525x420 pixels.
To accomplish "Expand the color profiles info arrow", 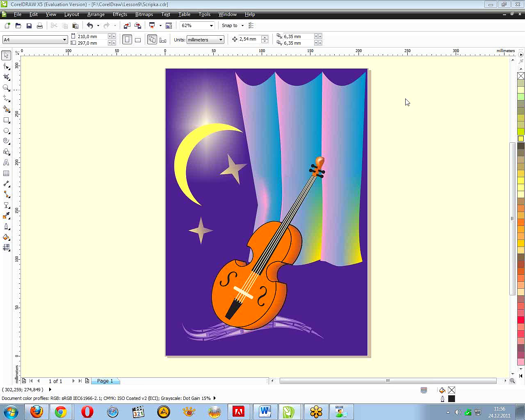I will click(x=215, y=398).
